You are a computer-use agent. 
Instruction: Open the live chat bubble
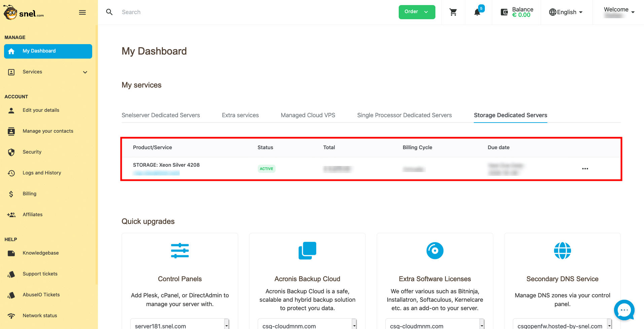pyautogui.click(x=624, y=310)
